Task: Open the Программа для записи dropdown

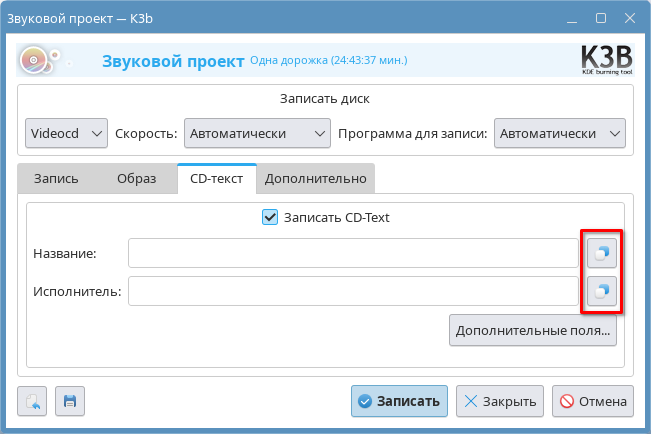Action: coord(561,133)
